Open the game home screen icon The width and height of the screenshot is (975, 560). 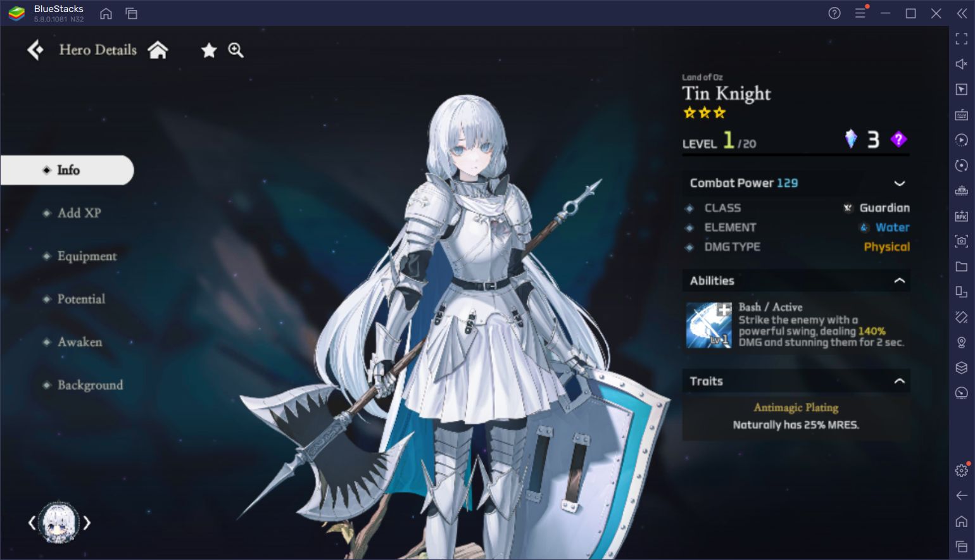(x=158, y=50)
